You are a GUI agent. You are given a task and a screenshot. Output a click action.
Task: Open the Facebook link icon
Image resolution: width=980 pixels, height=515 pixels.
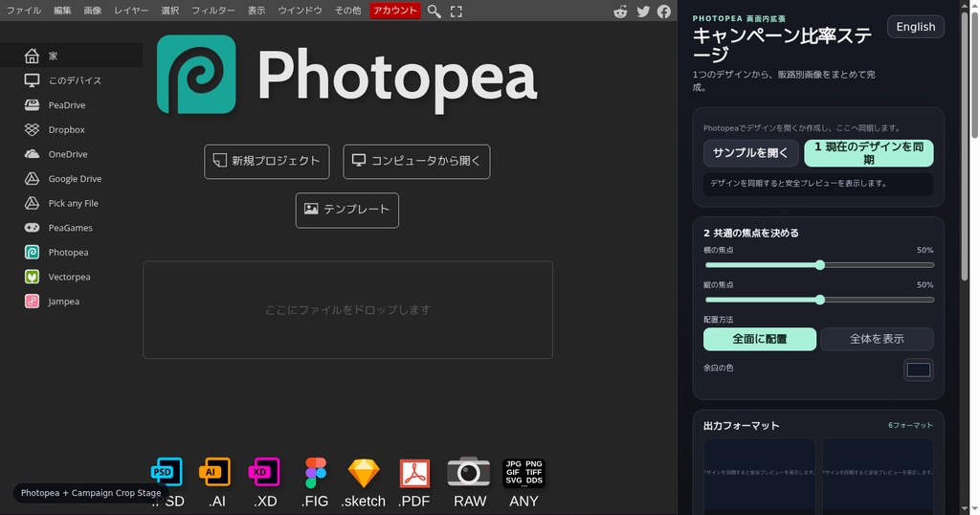[664, 11]
